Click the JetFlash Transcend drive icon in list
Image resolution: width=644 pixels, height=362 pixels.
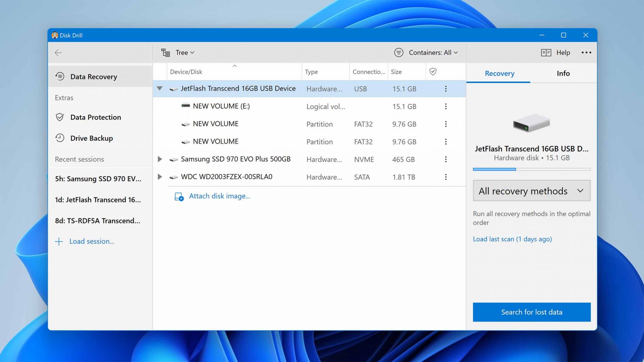point(174,89)
